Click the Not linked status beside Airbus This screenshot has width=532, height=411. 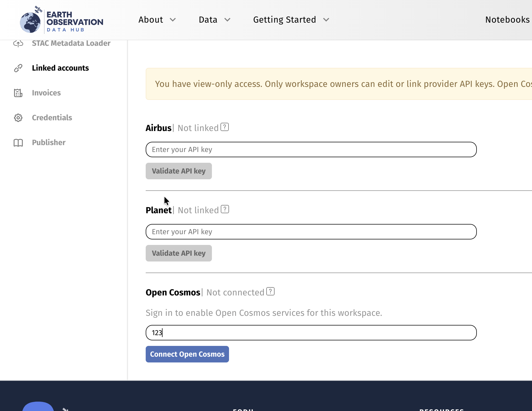(x=198, y=128)
